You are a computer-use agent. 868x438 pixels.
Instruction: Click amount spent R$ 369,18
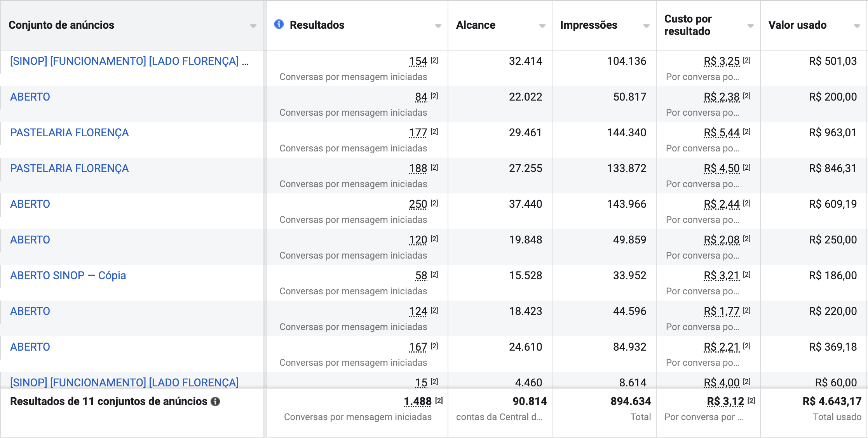[833, 347]
